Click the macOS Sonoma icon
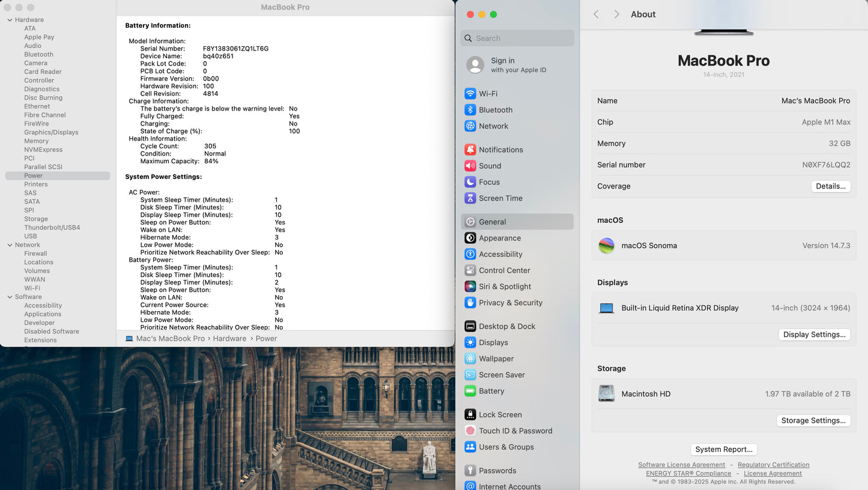This screenshot has width=868, height=490. [x=607, y=246]
